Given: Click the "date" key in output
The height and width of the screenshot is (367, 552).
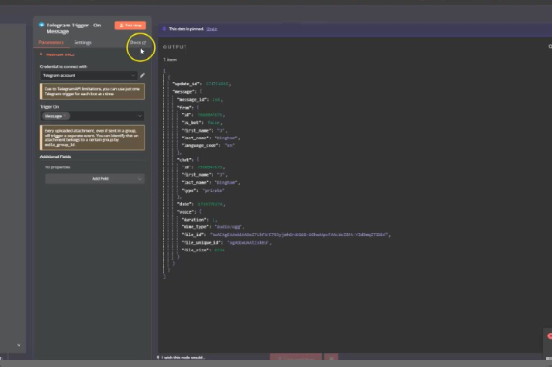Looking at the screenshot, I should [x=185, y=204].
